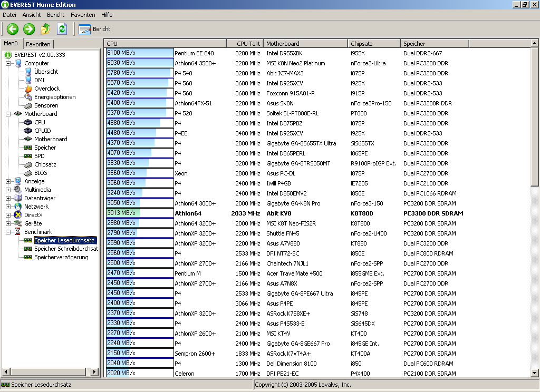Sort by the CPU Takt column header
This screenshot has width=540, height=392.
pos(245,44)
